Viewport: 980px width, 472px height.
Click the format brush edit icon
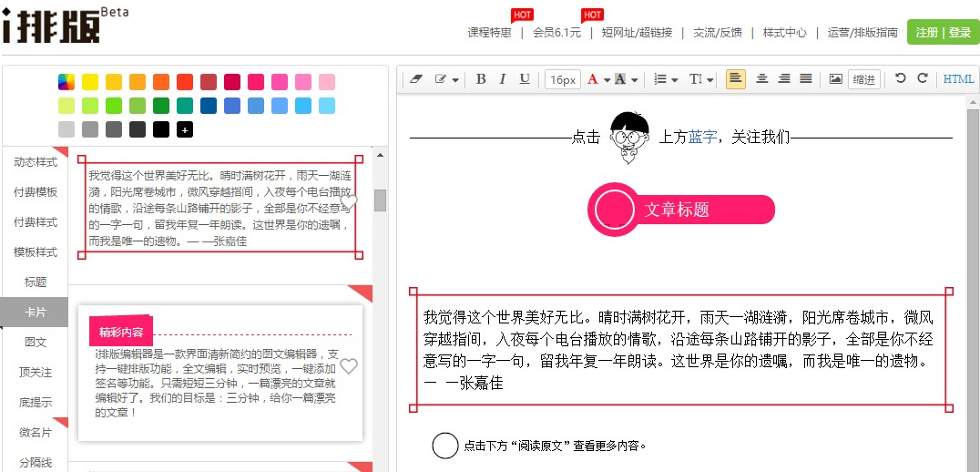point(441,79)
